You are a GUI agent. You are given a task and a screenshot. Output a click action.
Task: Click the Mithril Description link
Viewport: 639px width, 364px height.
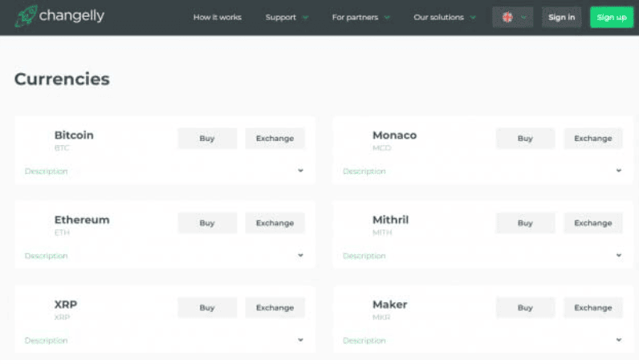coord(364,256)
